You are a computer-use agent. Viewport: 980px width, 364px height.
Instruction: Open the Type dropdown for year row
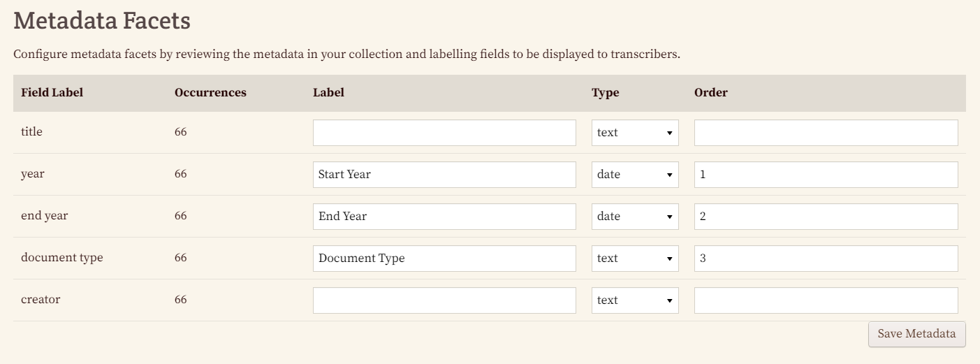[634, 175]
